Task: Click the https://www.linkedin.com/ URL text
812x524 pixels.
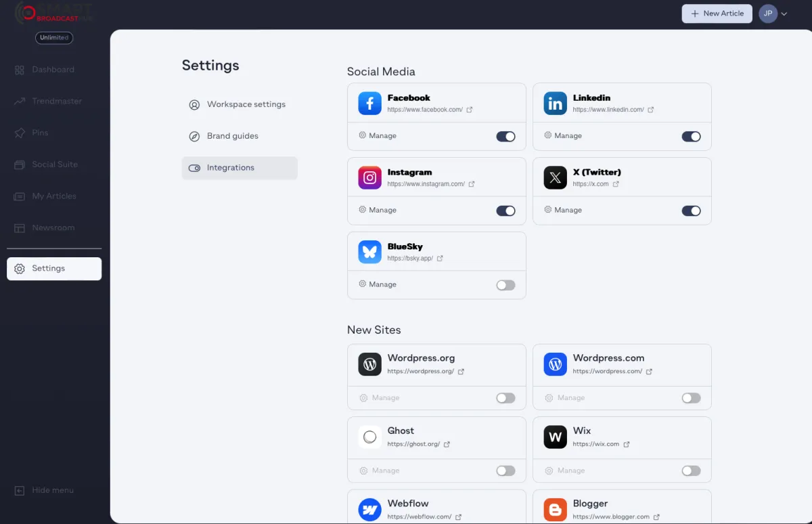Action: tap(608, 110)
